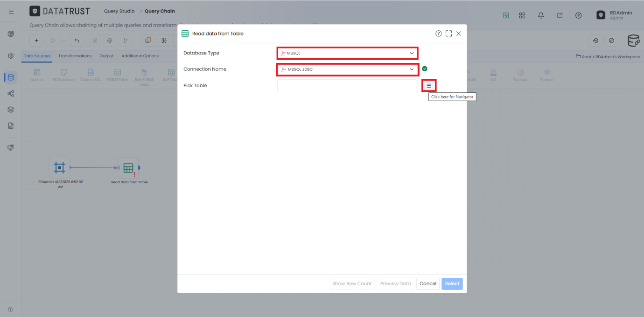Click the globe icon in toolbar

click(x=110, y=41)
